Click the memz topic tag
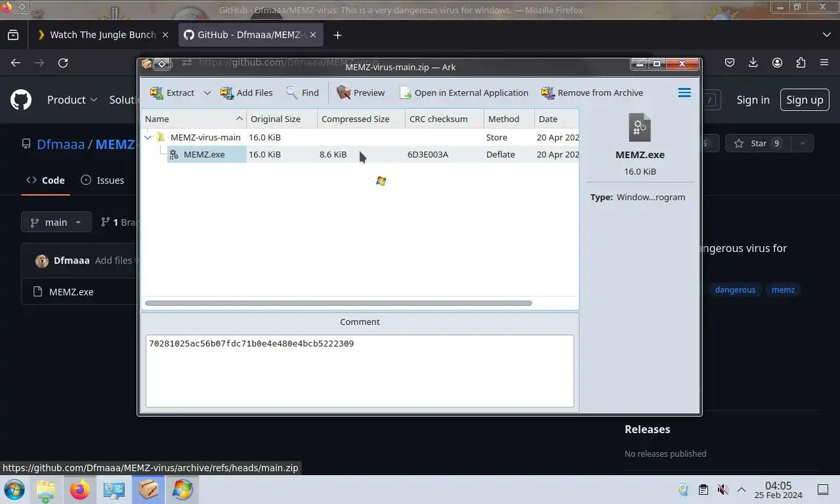 783,289
